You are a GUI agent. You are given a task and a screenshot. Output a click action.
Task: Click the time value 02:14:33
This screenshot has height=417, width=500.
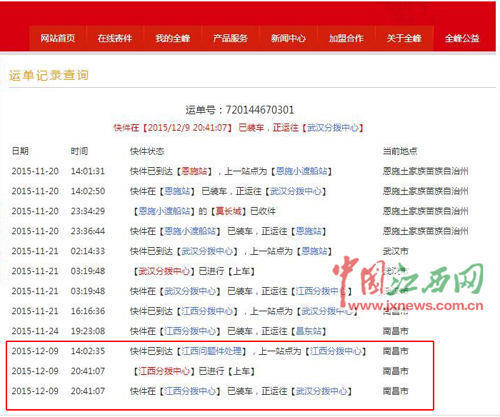click(88, 251)
